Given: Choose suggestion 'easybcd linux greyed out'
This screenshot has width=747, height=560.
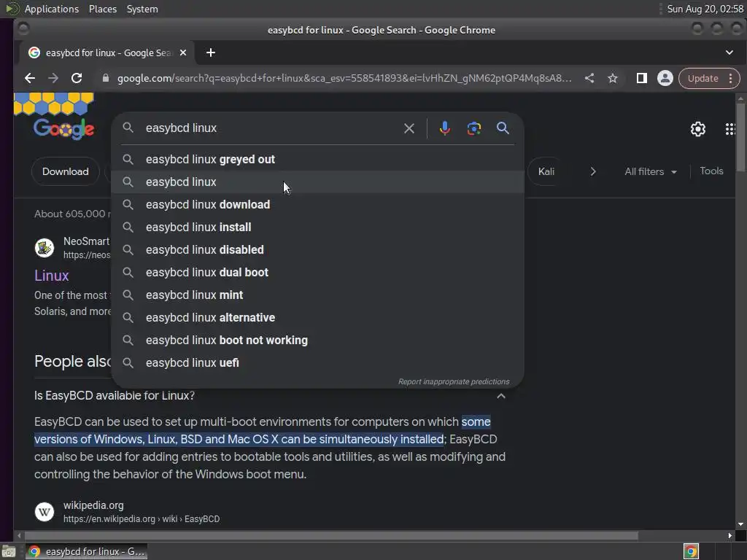Looking at the screenshot, I should pyautogui.click(x=317, y=159).
